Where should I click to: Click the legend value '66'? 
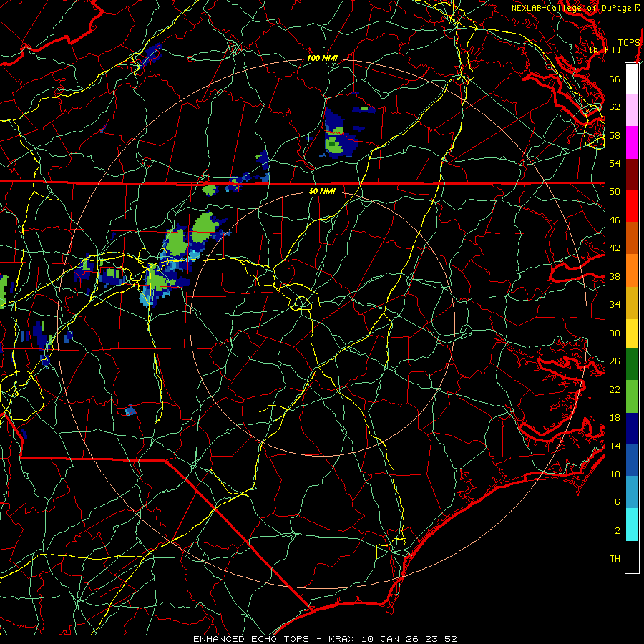point(615,79)
